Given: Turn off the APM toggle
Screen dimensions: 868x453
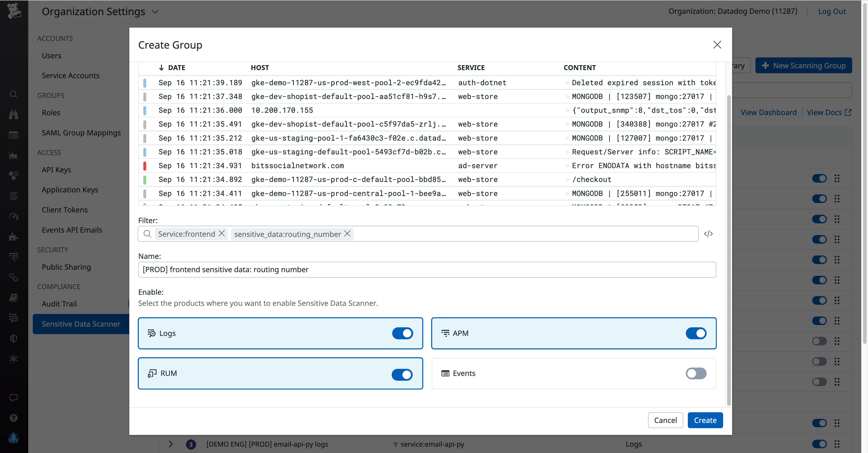Looking at the screenshot, I should click(x=696, y=333).
